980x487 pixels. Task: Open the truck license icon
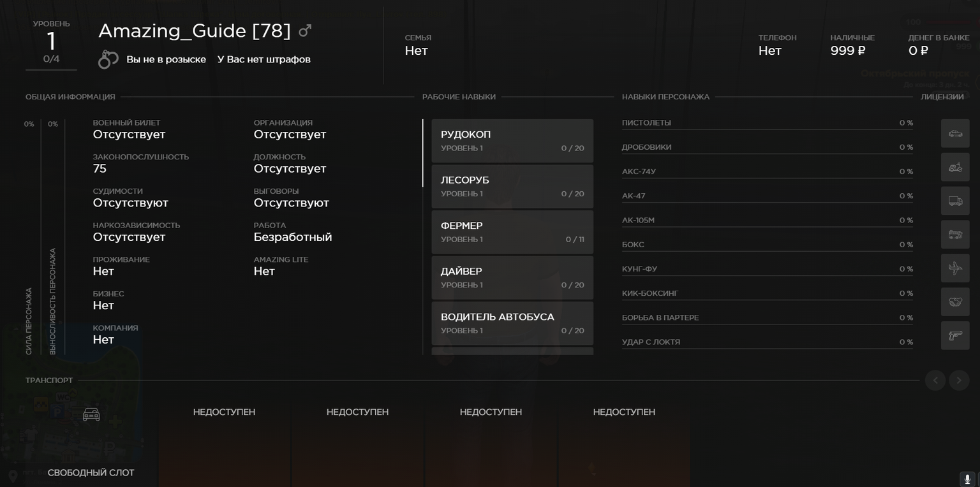(x=955, y=201)
